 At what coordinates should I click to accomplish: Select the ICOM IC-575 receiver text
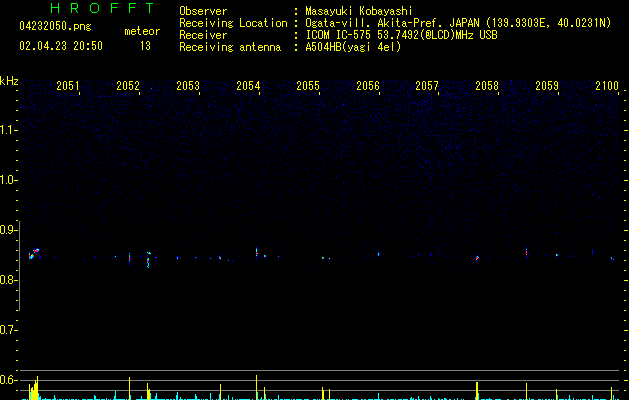point(401,35)
